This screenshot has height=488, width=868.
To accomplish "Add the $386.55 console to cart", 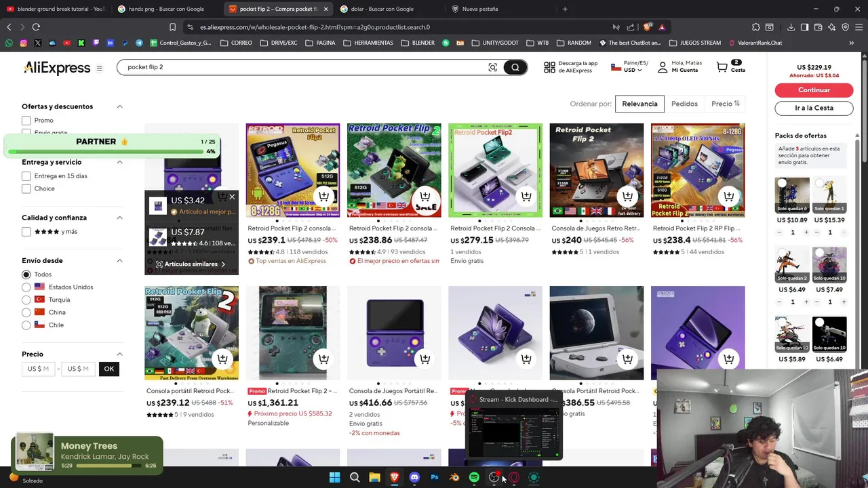I will [x=627, y=359].
